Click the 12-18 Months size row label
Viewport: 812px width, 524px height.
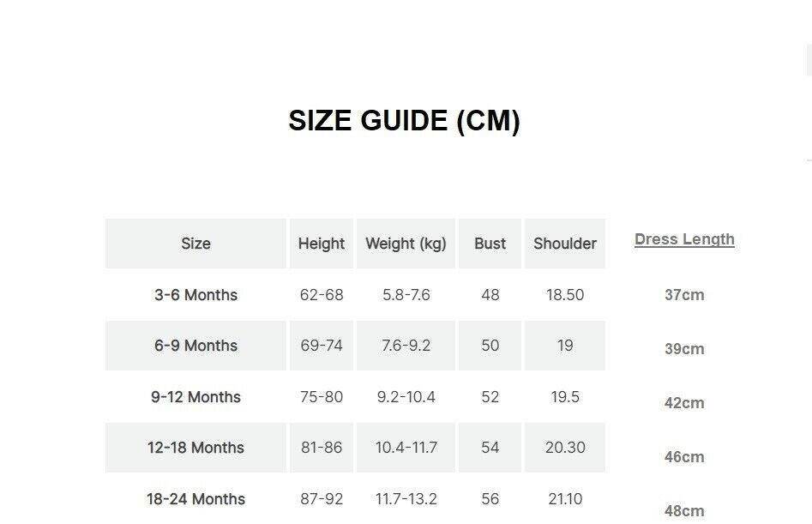pyautogui.click(x=195, y=448)
